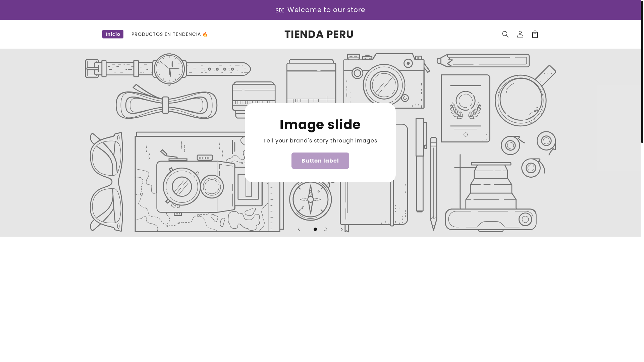Click the TIENDA PERU store logo
Viewport: 644px width, 362px height.
pyautogui.click(x=319, y=34)
